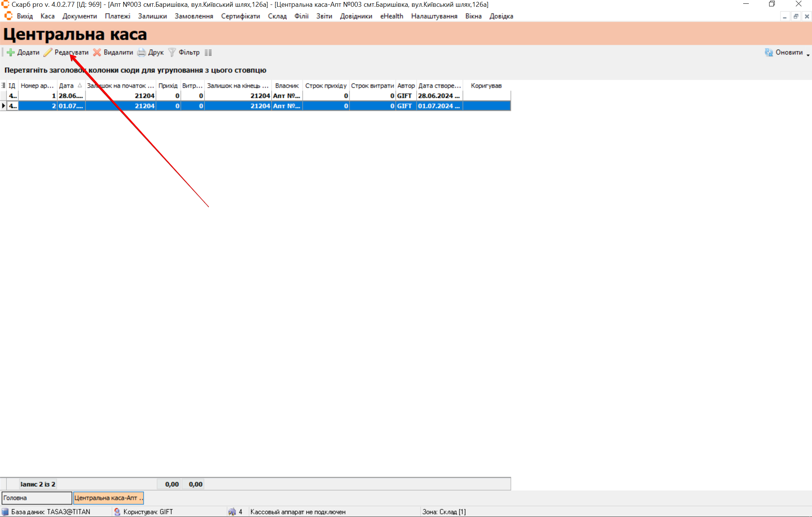Click the Автор column header
Image resolution: width=812 pixels, height=517 pixels.
(405, 86)
